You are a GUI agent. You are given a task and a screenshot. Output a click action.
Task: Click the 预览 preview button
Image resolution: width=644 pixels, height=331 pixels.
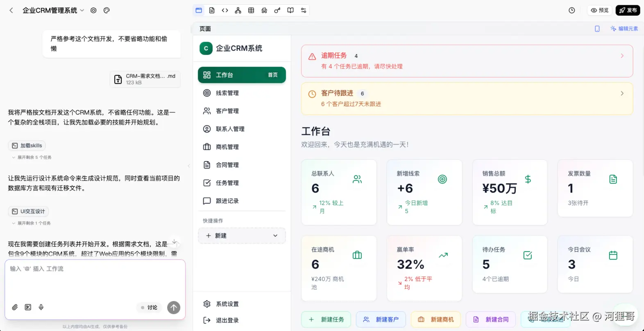pyautogui.click(x=600, y=10)
